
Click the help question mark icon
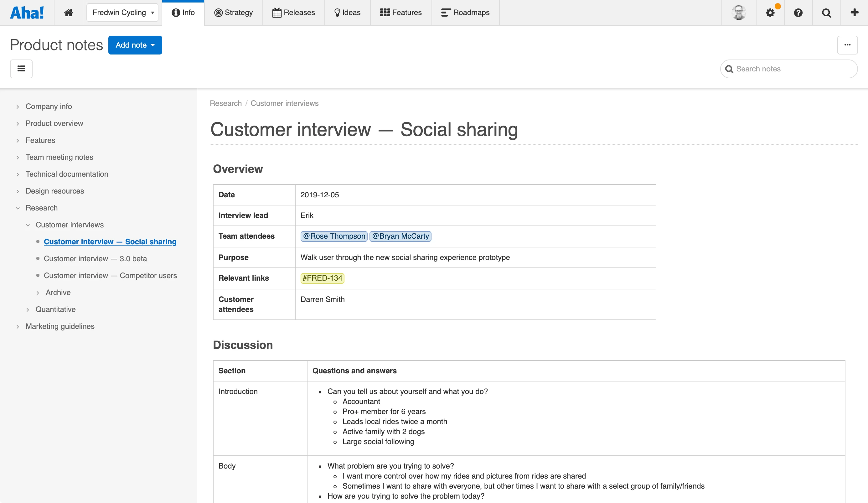pos(798,13)
